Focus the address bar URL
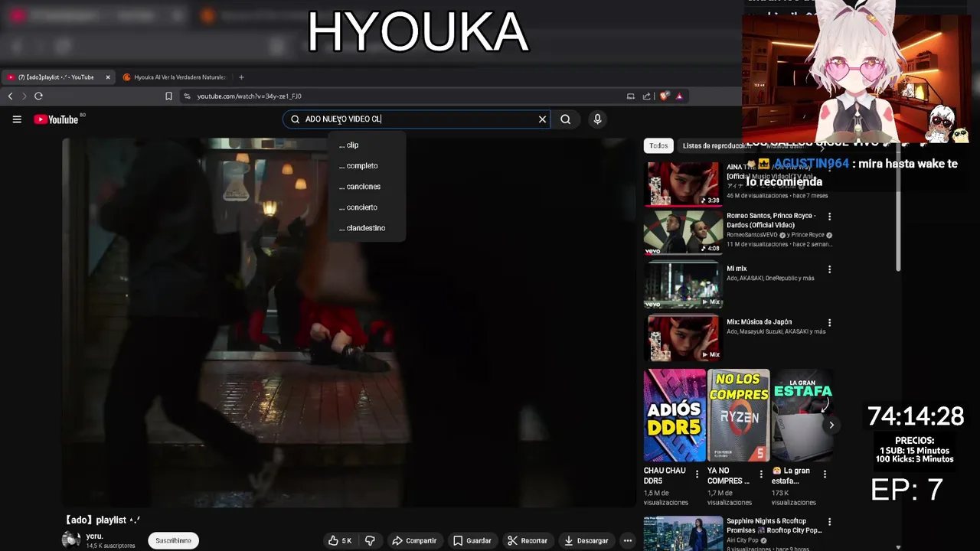980x551 pixels. pos(250,96)
